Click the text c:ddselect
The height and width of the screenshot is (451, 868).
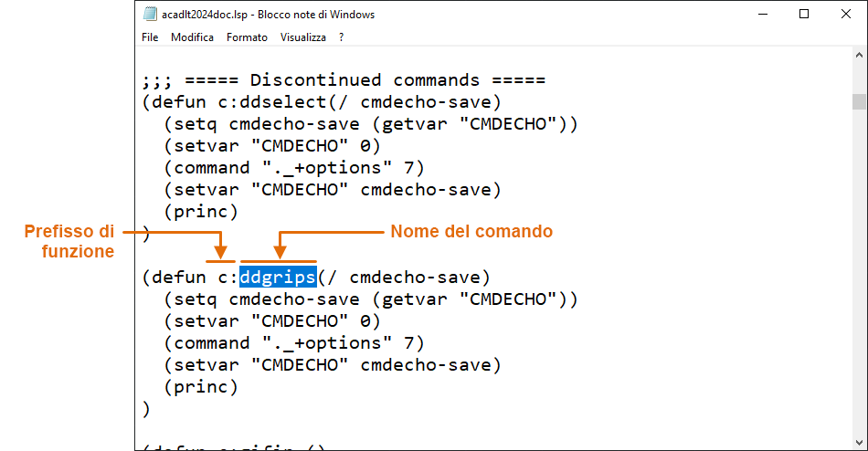point(271,102)
